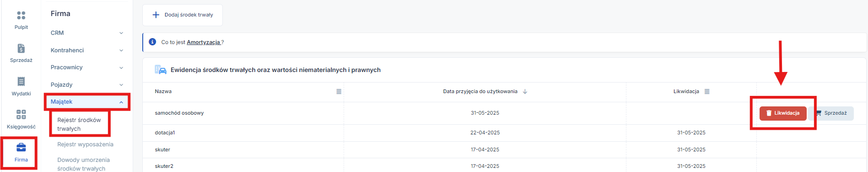This screenshot has height=172, width=868.
Task: Click liquidation date in dotacja1 row
Action: tap(691, 133)
